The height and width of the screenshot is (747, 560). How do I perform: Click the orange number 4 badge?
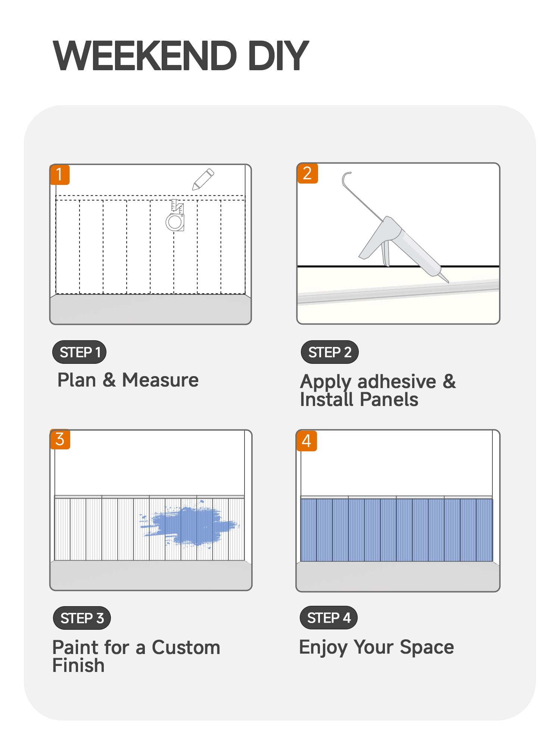[307, 441]
